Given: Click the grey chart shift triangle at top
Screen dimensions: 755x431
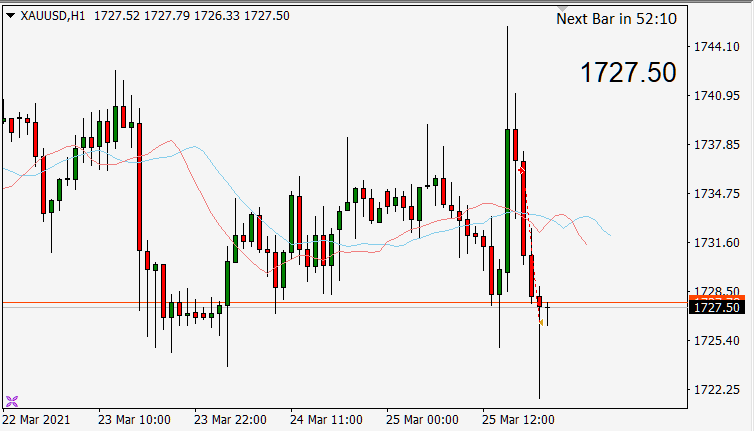Looking at the screenshot, I should coord(562,9).
